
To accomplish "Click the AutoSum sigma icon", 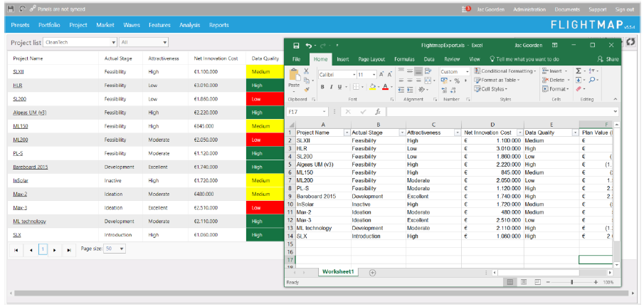I will (579, 71).
